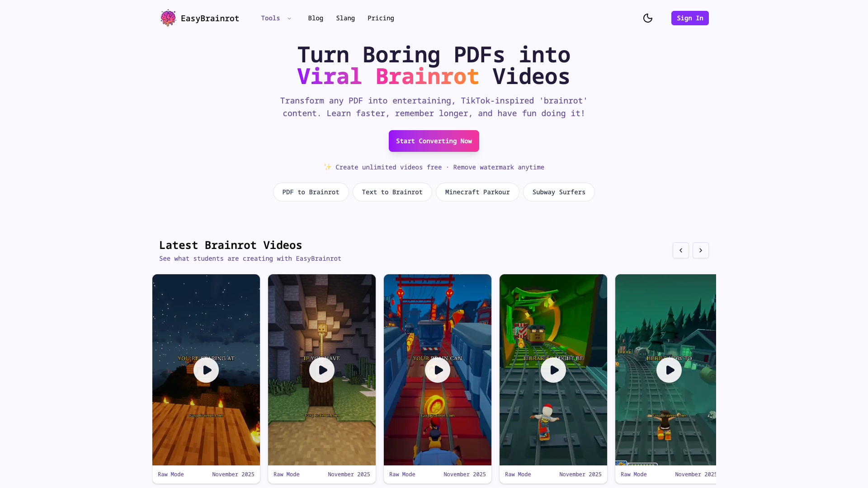Click the EasyBrainrot brain logo icon
The height and width of the screenshot is (488, 868).
click(x=168, y=18)
